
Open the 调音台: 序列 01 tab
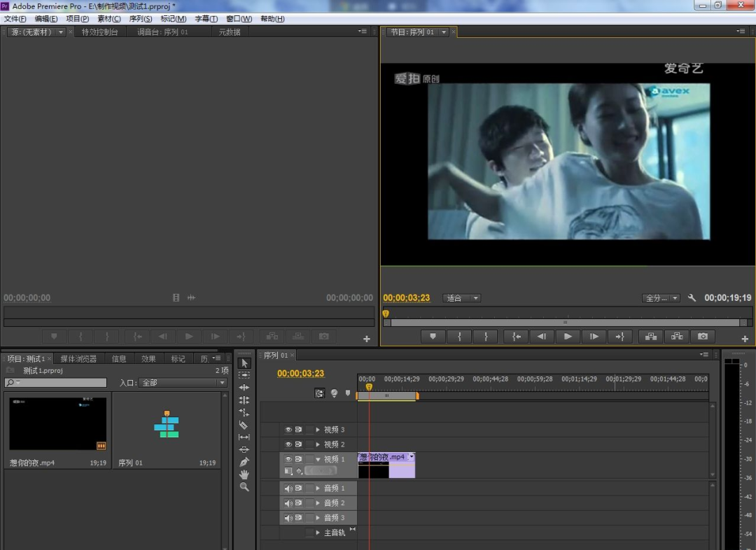pos(162,31)
